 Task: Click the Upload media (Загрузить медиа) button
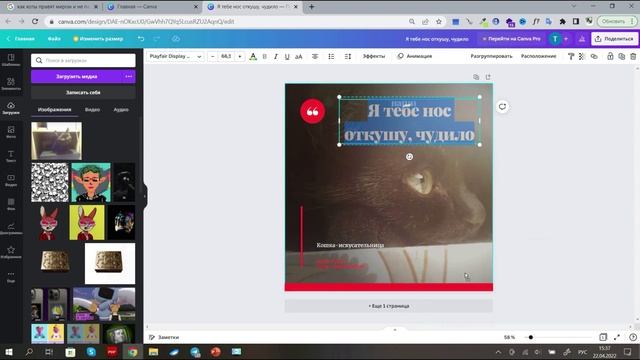pos(77,76)
